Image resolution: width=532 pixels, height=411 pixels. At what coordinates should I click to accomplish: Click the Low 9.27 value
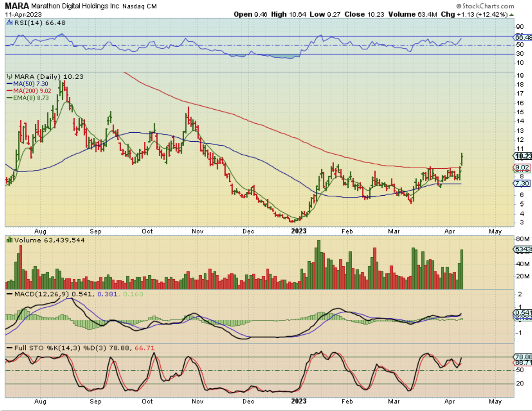coord(325,14)
